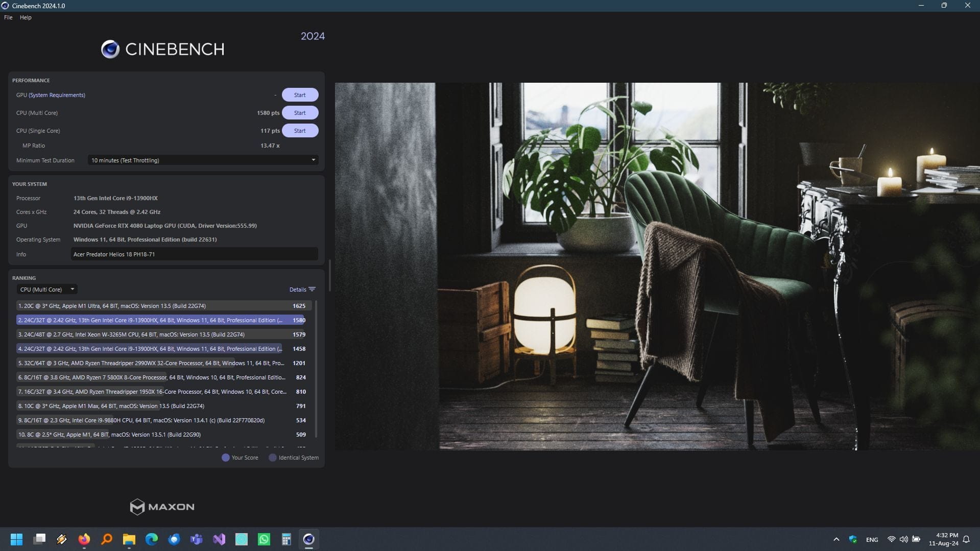Viewport: 980px width, 551px height.
Task: Launch Microsoft Edge from the taskbar
Action: (x=152, y=539)
